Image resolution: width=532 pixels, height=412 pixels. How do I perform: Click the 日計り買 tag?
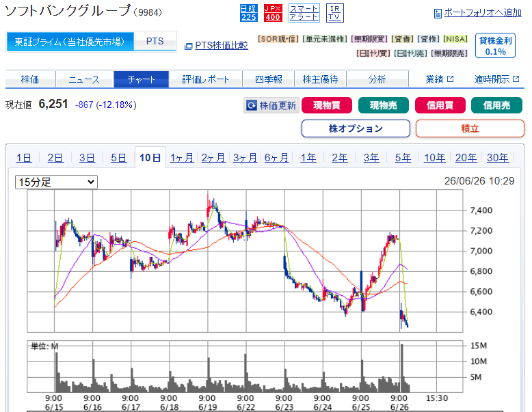pos(373,53)
